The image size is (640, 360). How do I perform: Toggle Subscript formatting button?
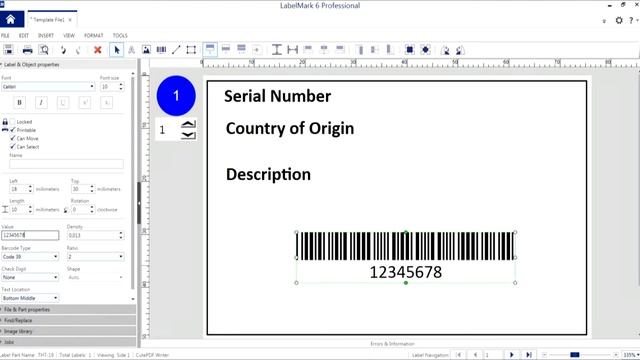(106, 102)
